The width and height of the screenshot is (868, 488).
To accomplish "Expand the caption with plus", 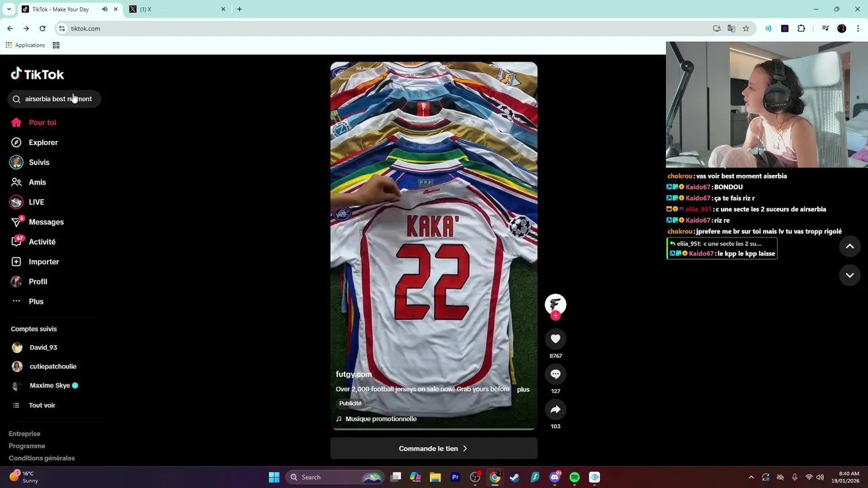I will click(x=523, y=390).
